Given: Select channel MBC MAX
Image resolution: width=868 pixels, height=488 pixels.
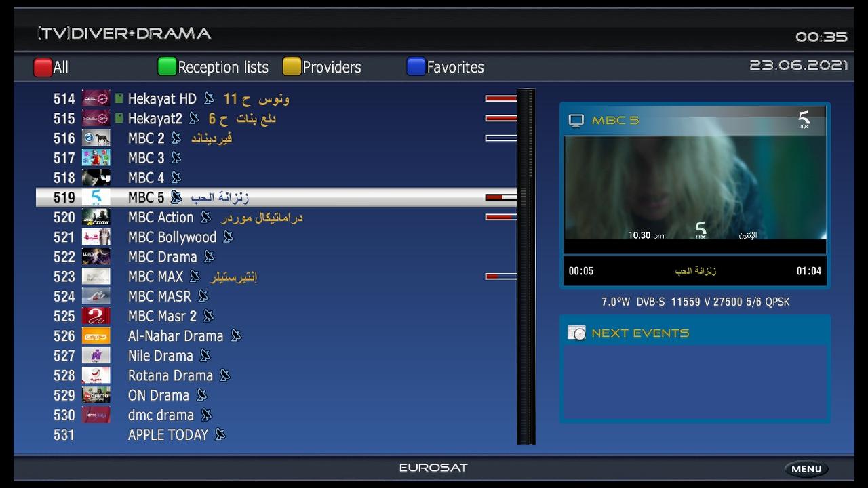Looking at the screenshot, I should click(277, 277).
